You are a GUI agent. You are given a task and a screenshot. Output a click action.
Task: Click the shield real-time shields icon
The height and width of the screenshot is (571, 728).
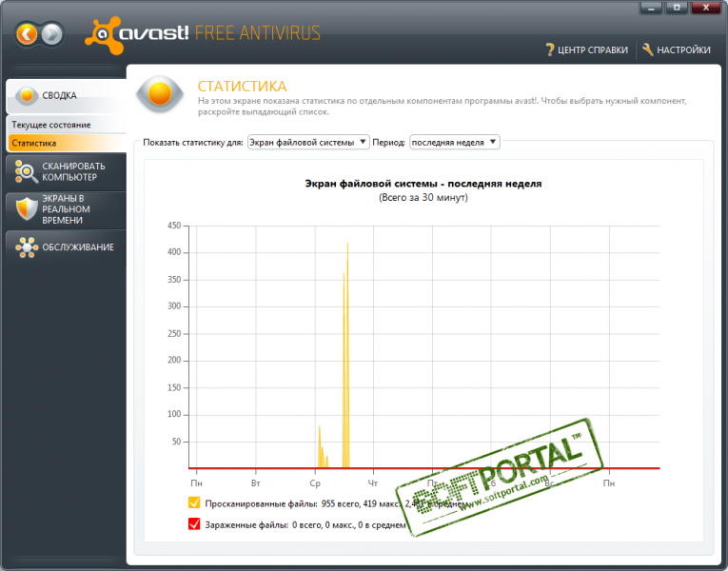(x=27, y=209)
